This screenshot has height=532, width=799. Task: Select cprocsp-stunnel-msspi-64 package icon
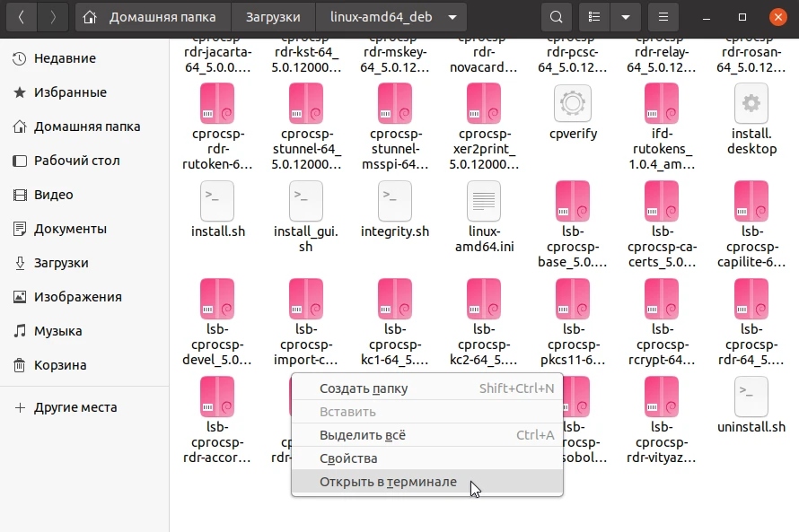[x=395, y=103]
